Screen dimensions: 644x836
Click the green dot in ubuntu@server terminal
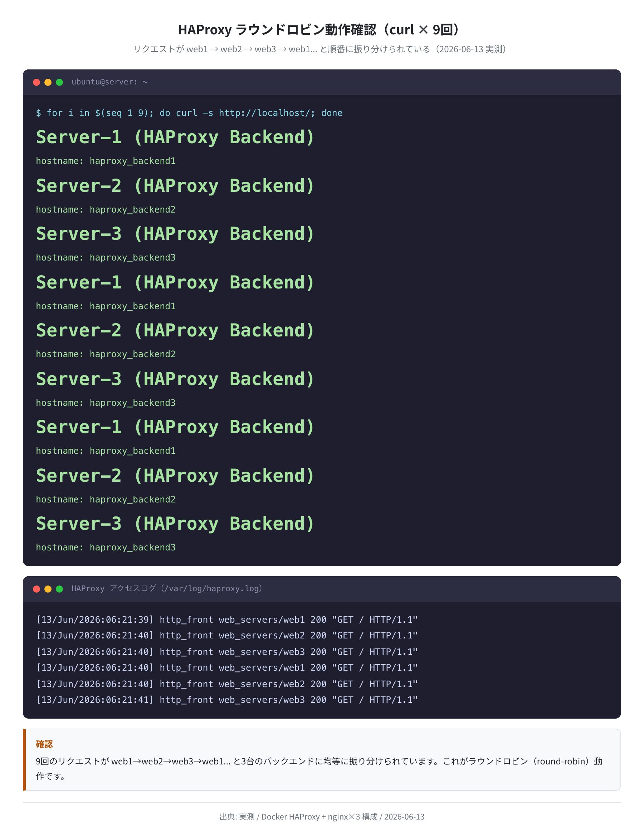coord(59,82)
